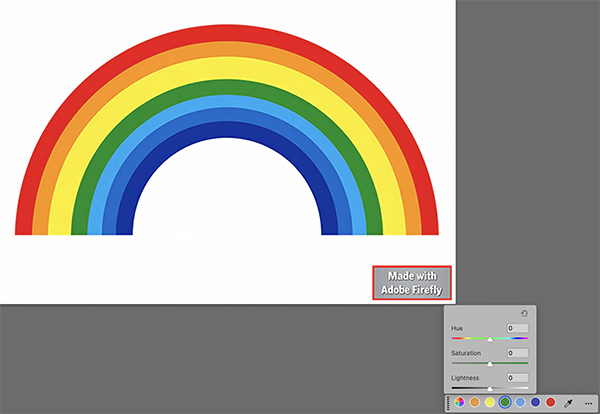Viewport: 600px width, 414px height.
Task: Choose the red color swatch
Action: point(550,402)
